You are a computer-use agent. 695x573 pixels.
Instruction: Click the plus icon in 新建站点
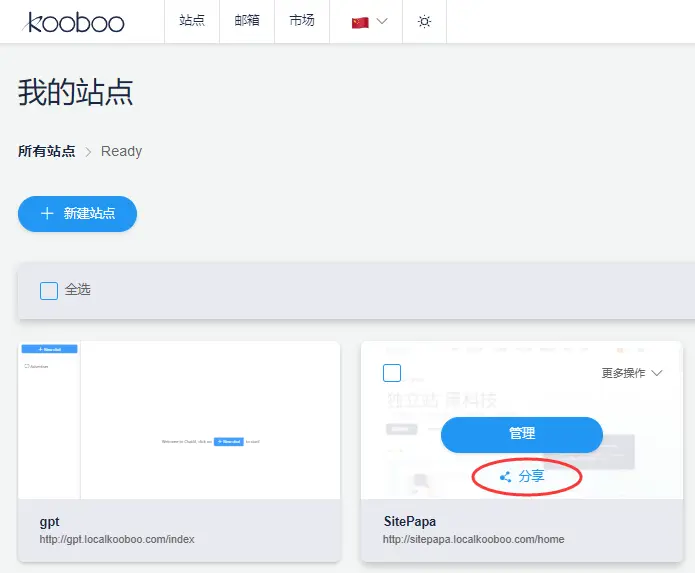(47, 214)
